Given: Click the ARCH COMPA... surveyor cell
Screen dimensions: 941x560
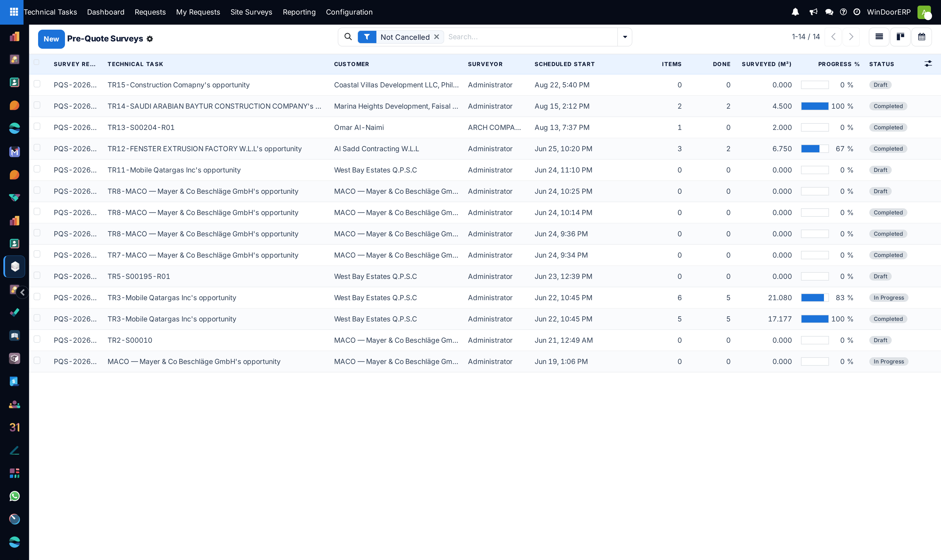Looking at the screenshot, I should point(494,128).
